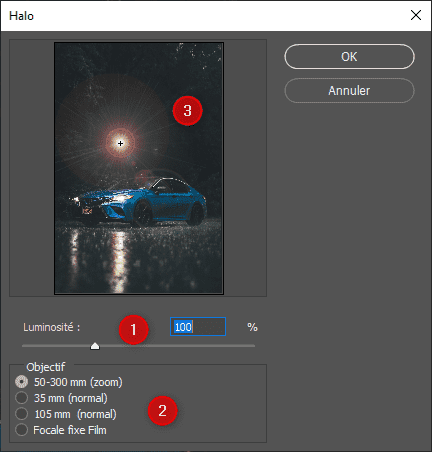The width and height of the screenshot is (432, 452).
Task: Click the red number 3 marker
Action: click(x=187, y=111)
